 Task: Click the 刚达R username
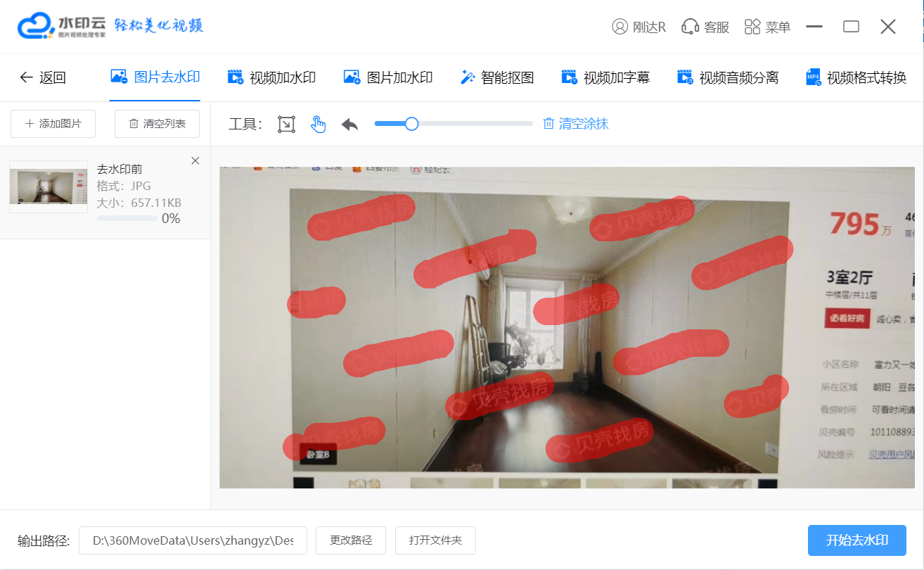tap(649, 27)
